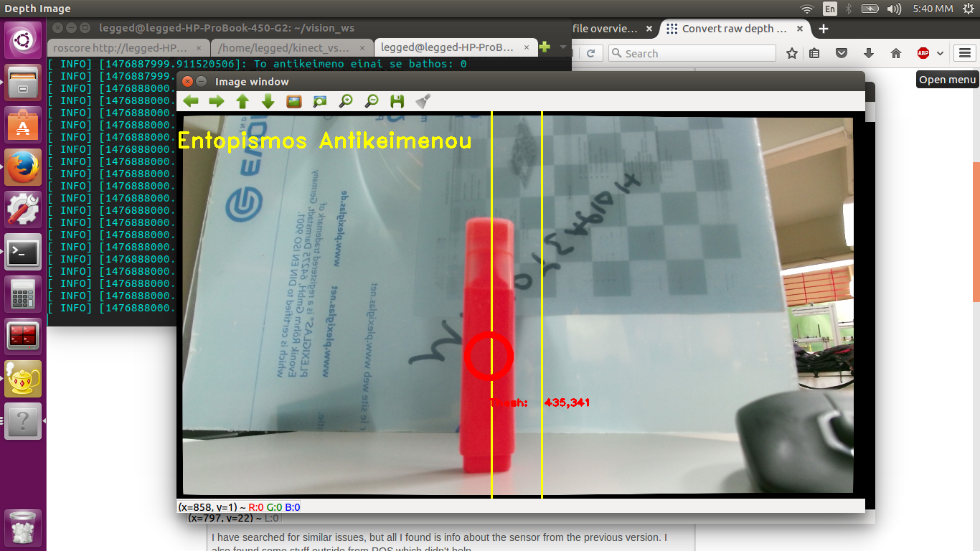Open Ubuntu Software Center from dock
980x551 pixels.
(23, 124)
